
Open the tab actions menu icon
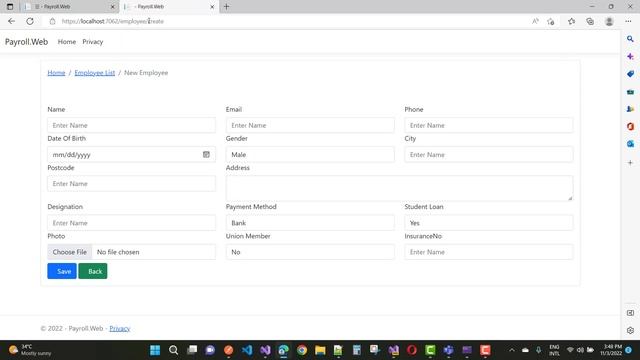[x=10, y=7]
